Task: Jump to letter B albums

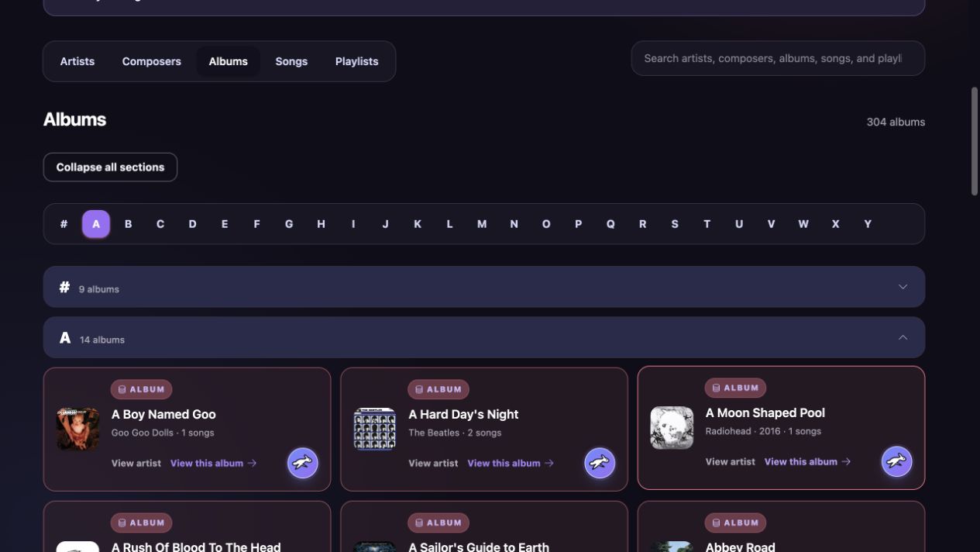Action: coord(129,224)
